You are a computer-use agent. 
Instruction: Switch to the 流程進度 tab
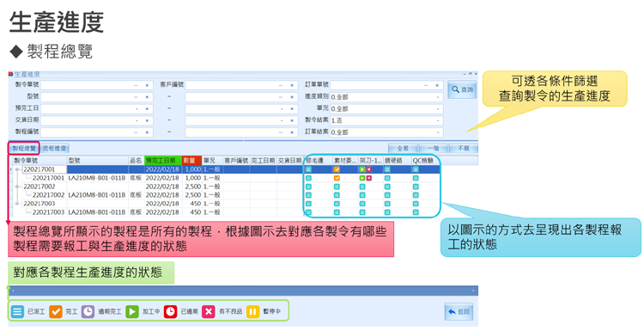pyautogui.click(x=54, y=149)
